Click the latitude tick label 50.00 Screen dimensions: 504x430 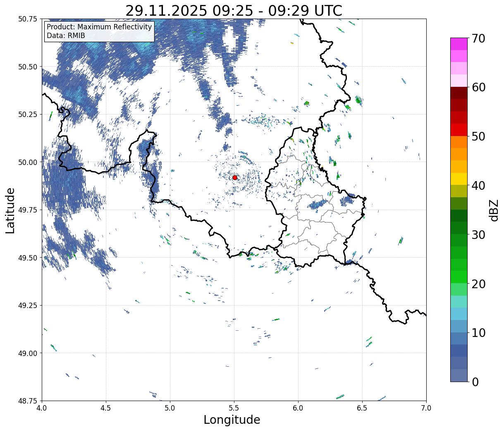coord(28,162)
